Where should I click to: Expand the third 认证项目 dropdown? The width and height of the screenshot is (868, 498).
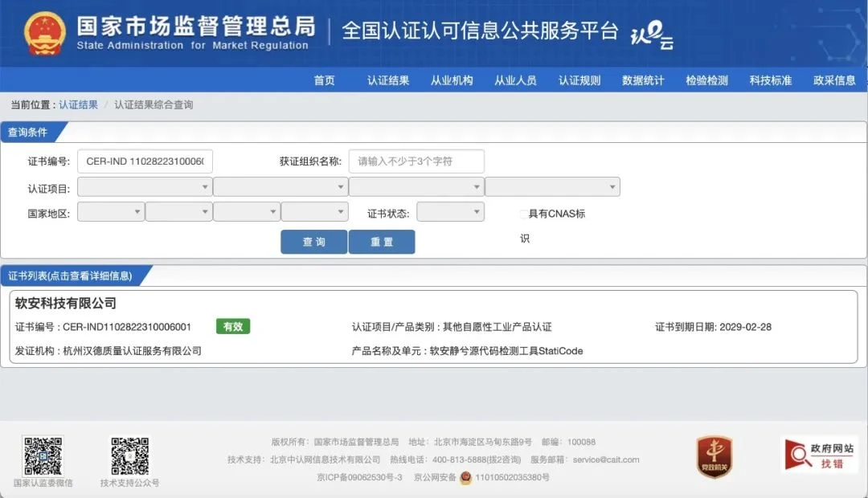(x=416, y=187)
